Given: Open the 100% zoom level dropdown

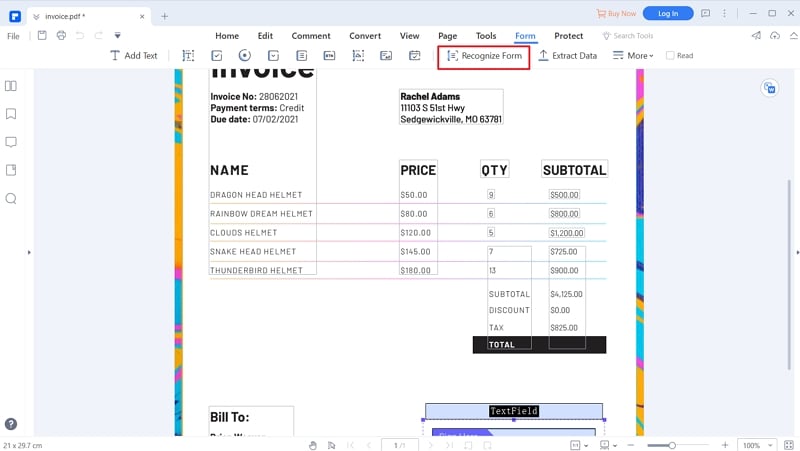Looking at the screenshot, I should [758, 445].
